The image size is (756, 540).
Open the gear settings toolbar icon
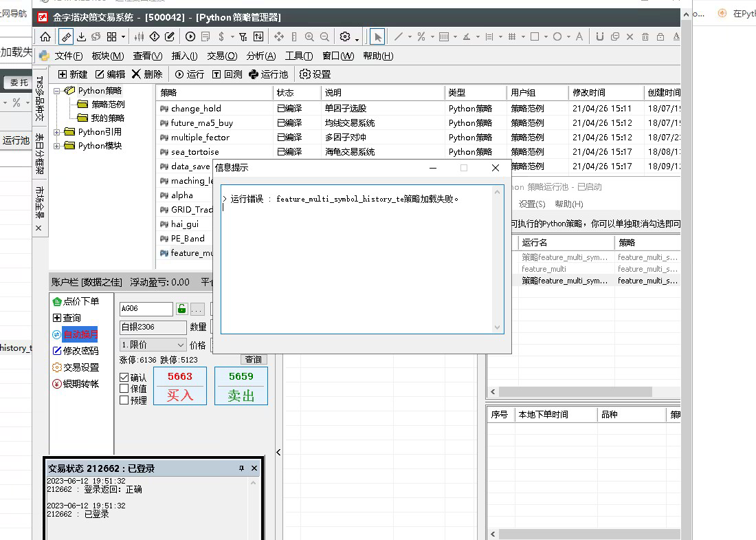(345, 36)
